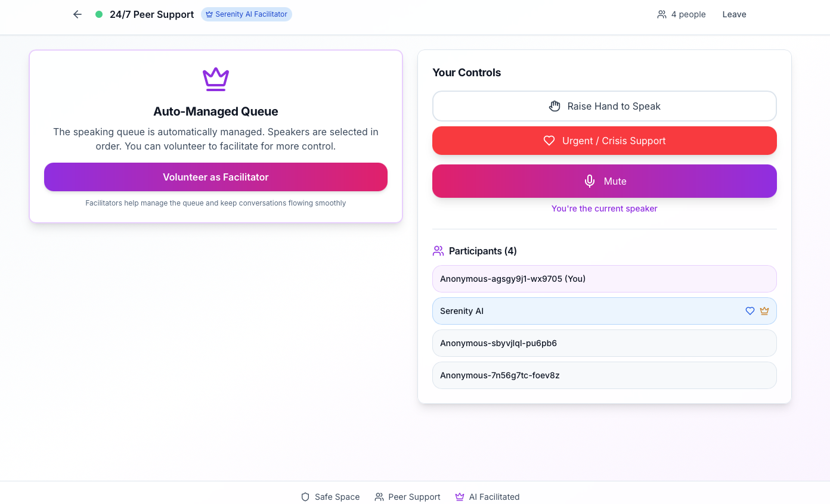
Task: Click Volunteer as Facilitator
Action: 216,177
